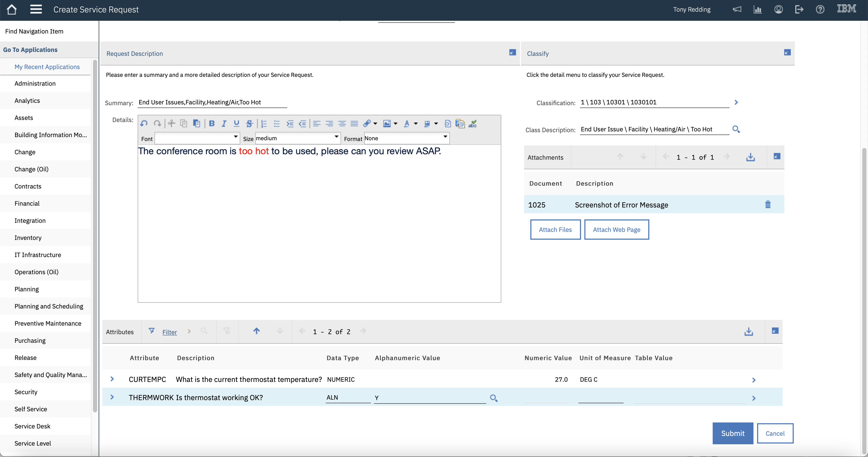868x457 pixels.
Task: Open the bulletin board from the top bar
Action: click(737, 9)
